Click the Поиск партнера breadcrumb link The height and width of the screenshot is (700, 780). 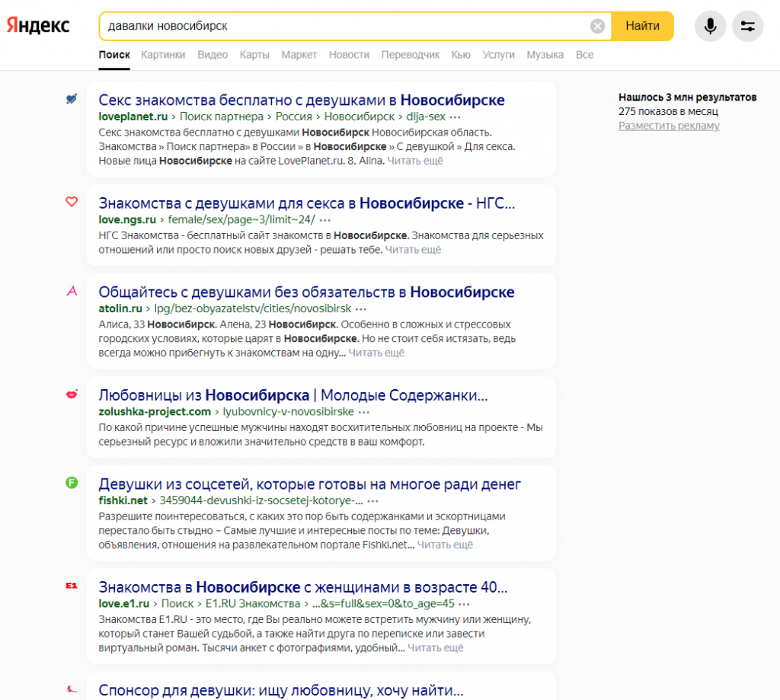(x=222, y=117)
